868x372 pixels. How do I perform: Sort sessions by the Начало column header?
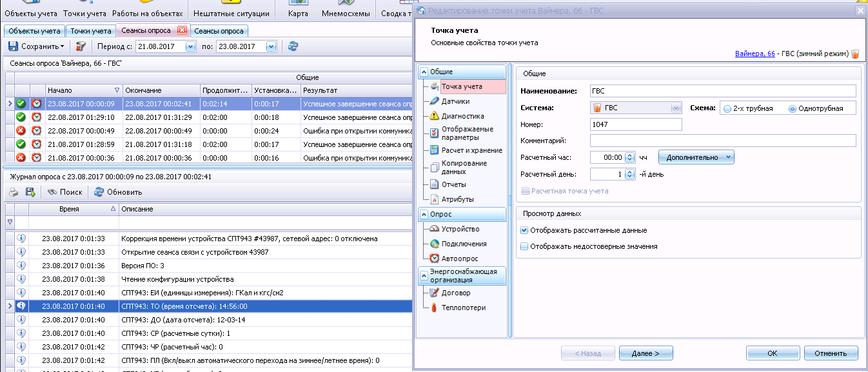84,90
